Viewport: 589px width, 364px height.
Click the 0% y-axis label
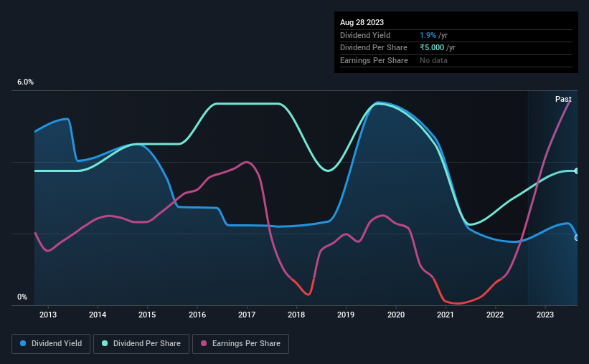point(22,297)
